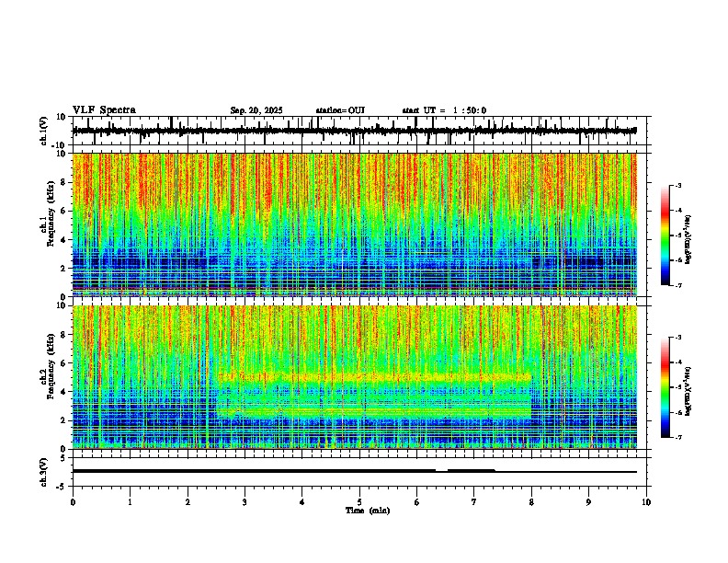Click the "VLF Spectra" plot title
The image size is (728, 563).
[104, 110]
